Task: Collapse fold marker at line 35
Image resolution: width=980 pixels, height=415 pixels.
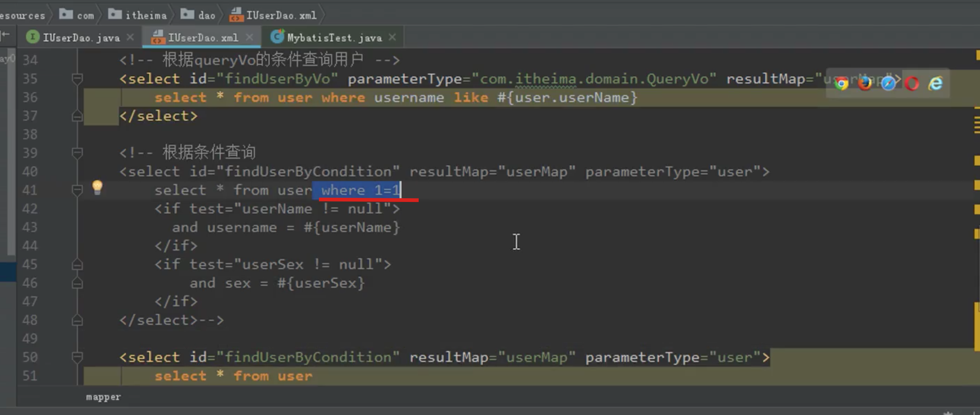Action: pos(77,79)
